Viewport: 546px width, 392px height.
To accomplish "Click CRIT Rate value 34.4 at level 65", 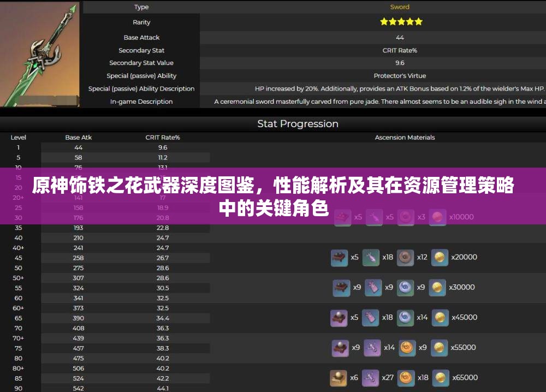I will click(x=163, y=318).
